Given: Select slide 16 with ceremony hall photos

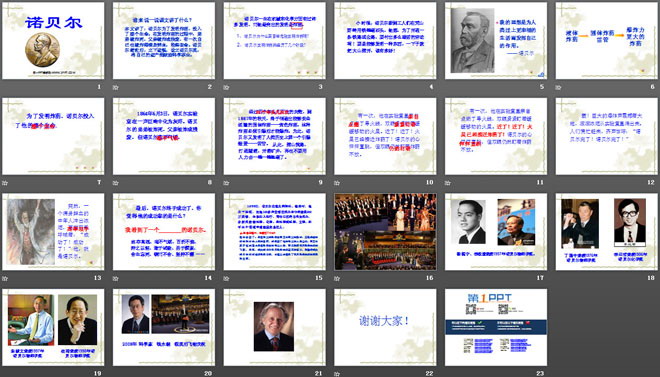Looking at the screenshot, I should [x=385, y=231].
